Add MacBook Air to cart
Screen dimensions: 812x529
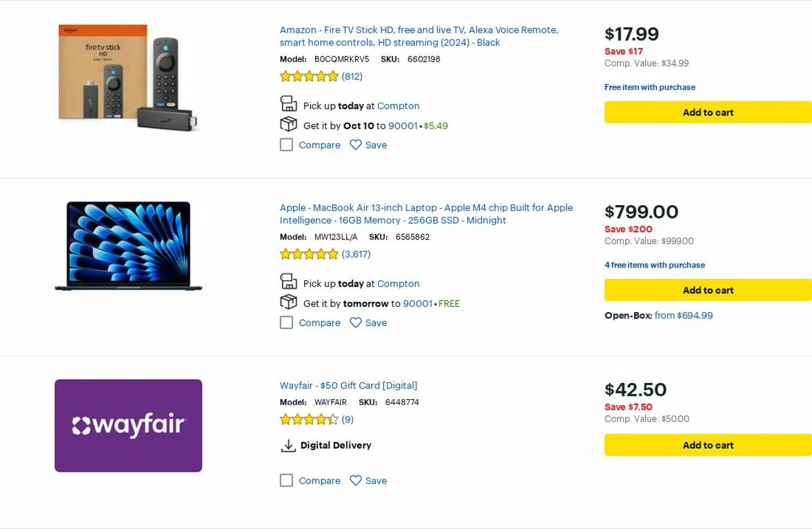(707, 290)
